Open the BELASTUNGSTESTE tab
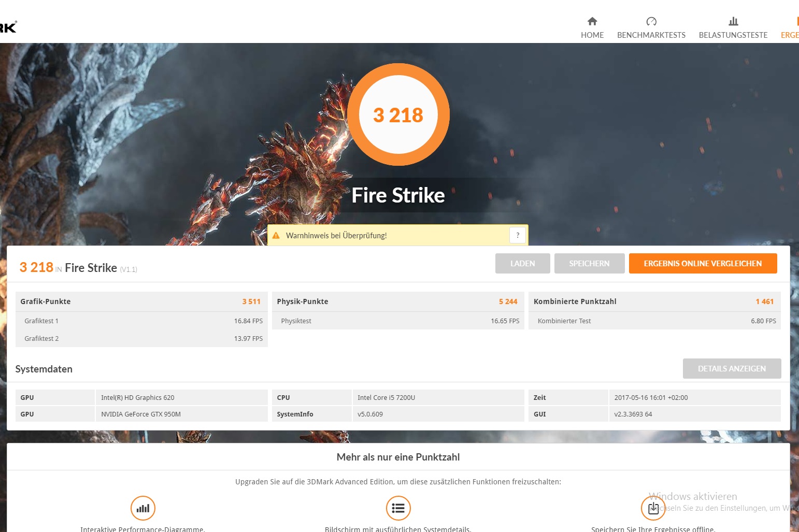Viewport: 799px width, 532px height. [733, 28]
